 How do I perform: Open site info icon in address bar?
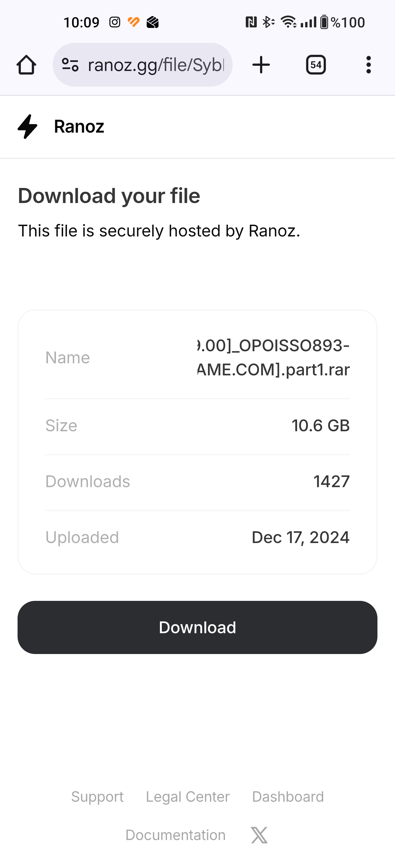[70, 65]
